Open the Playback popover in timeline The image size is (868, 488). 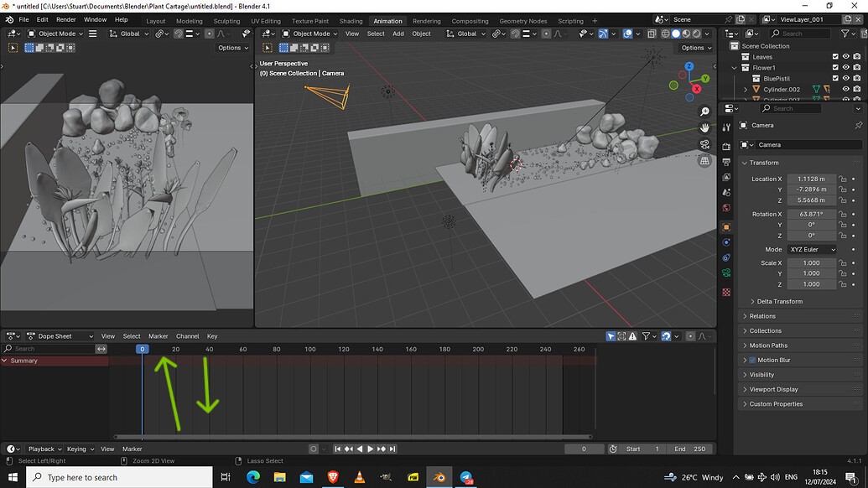click(44, 449)
